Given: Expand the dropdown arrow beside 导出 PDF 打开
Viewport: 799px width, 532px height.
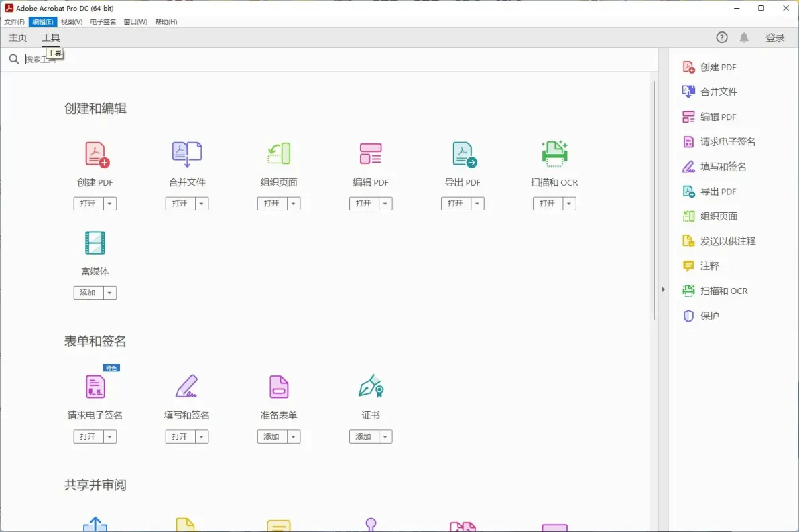Looking at the screenshot, I should point(477,203).
